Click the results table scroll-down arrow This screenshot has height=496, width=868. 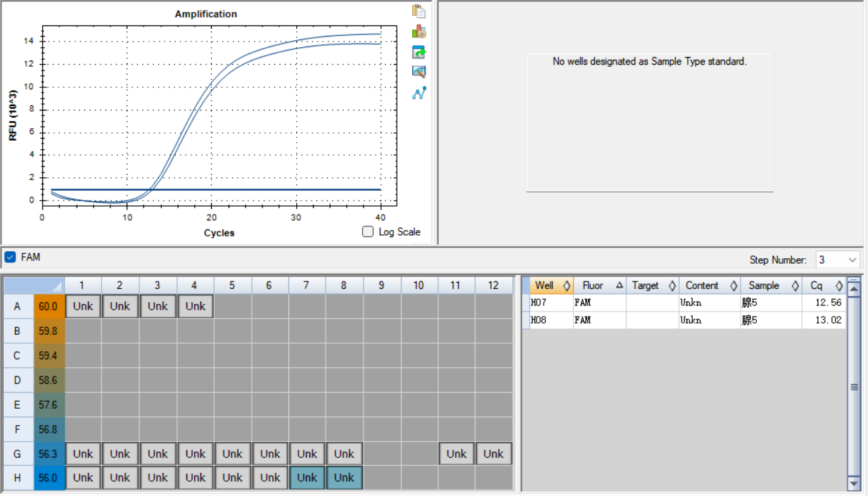tap(855, 483)
